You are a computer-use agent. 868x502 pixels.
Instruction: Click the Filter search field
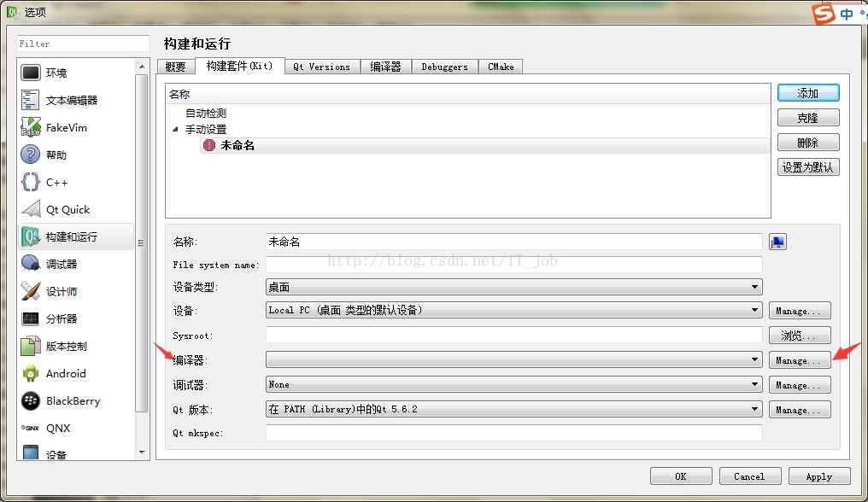(x=83, y=44)
